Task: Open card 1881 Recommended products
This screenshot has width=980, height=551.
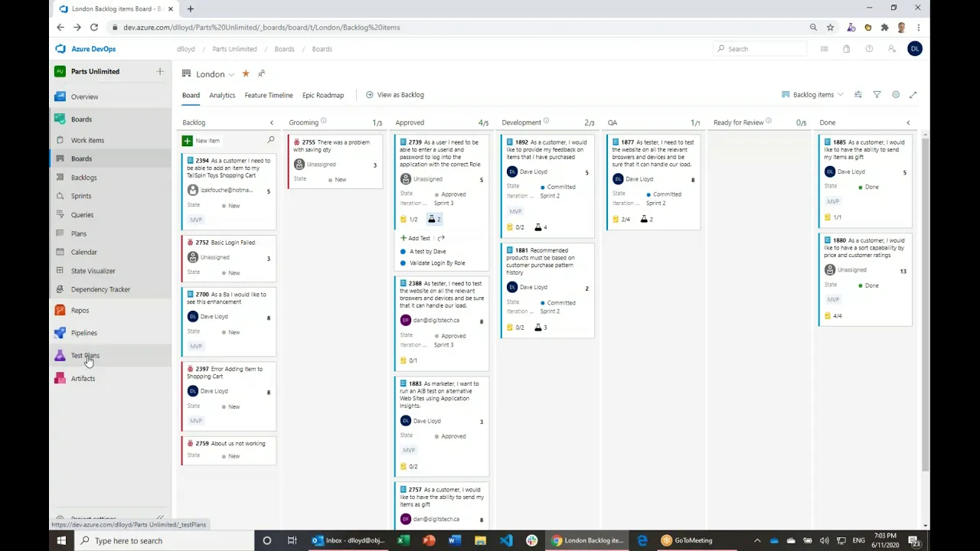Action: tap(540, 261)
